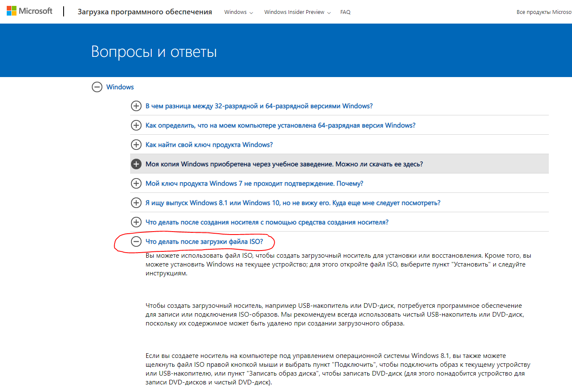Go to FAQ menu item
The image size is (572, 392).
pyautogui.click(x=345, y=12)
